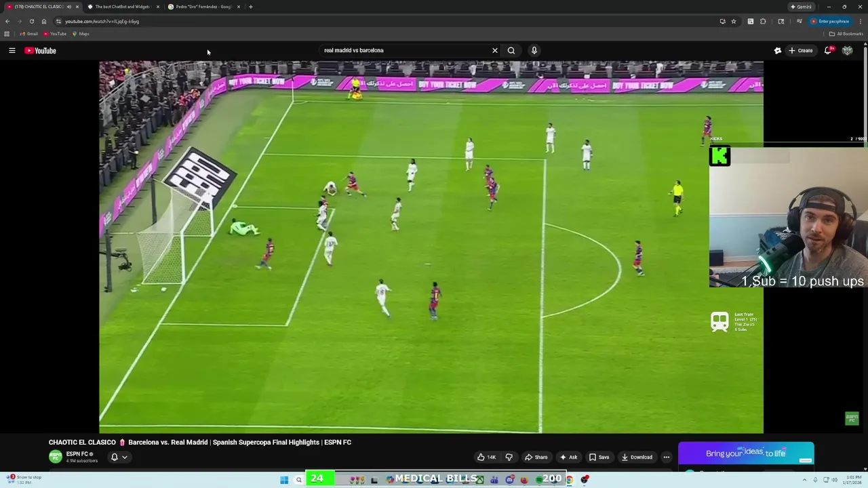Share the video
868x488 pixels.
click(536, 457)
